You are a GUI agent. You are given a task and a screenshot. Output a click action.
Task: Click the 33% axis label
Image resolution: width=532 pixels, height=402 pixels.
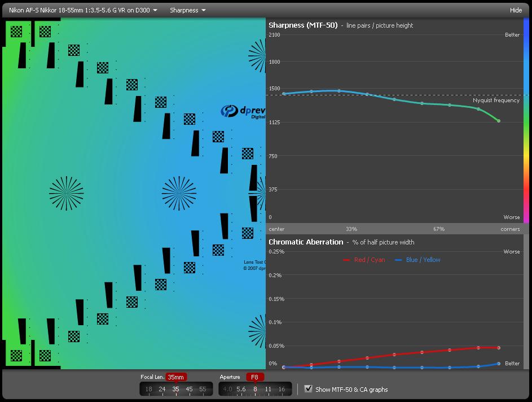(x=351, y=229)
